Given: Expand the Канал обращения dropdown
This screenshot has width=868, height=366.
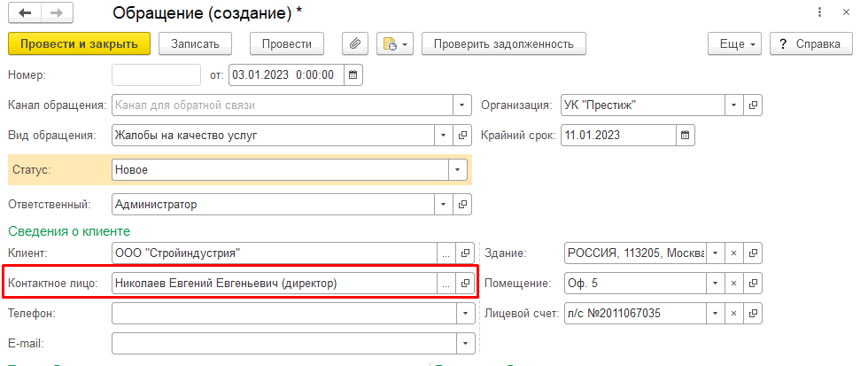Looking at the screenshot, I should 463,105.
